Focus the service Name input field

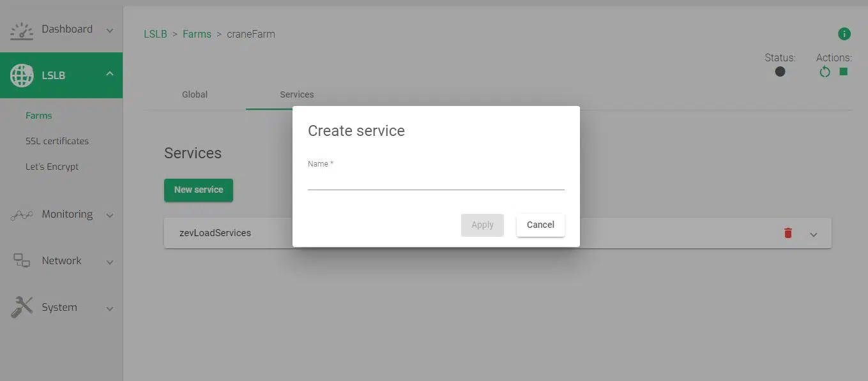click(436, 181)
